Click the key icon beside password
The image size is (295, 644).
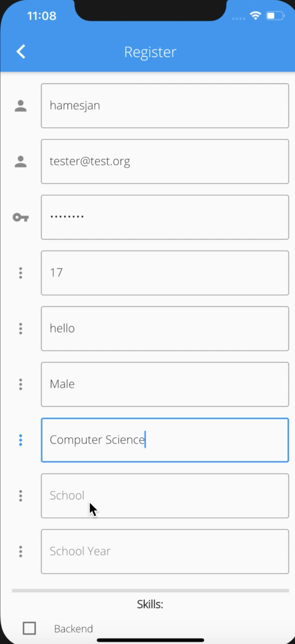[x=21, y=217]
